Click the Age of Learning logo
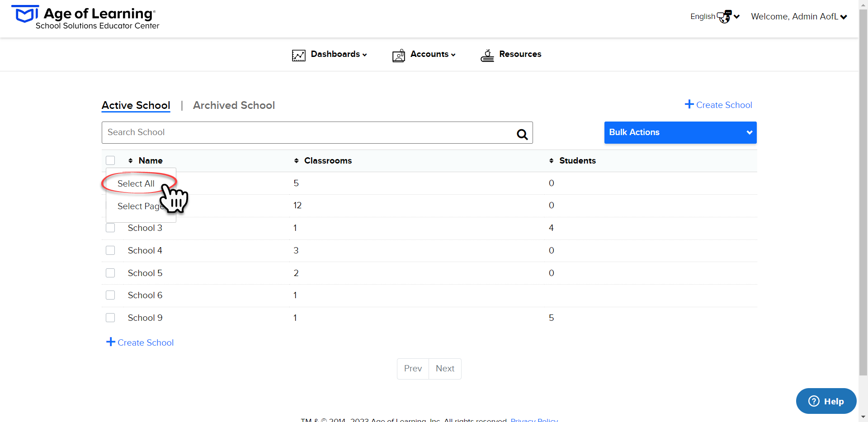Screen dimensions: 868x422 85,18
